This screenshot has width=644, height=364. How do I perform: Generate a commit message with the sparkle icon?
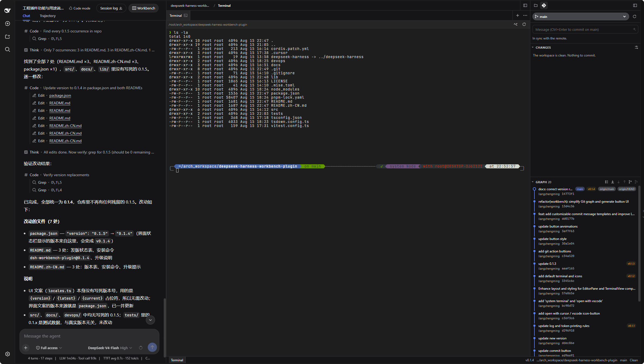point(634,29)
